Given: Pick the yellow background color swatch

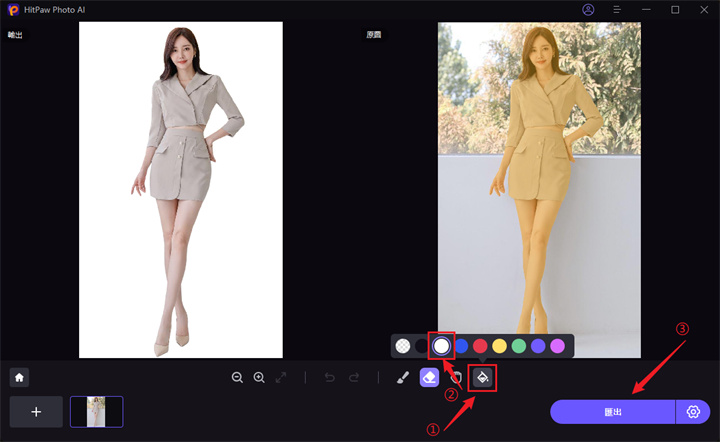Looking at the screenshot, I should pos(499,346).
